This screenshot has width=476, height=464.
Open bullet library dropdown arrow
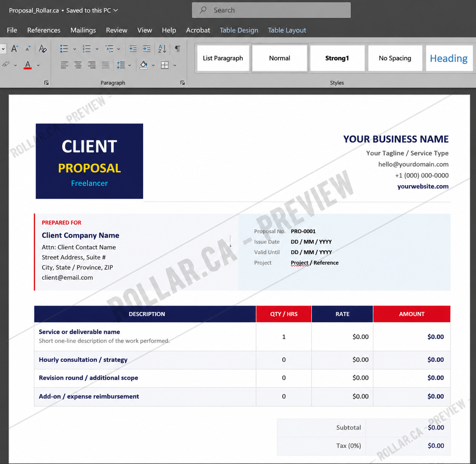point(75,49)
